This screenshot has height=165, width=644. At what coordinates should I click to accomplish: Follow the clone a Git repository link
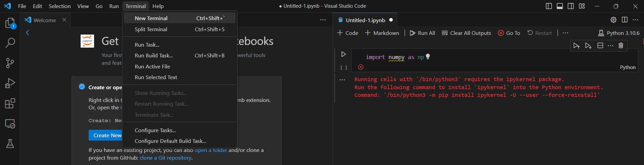(x=166, y=158)
